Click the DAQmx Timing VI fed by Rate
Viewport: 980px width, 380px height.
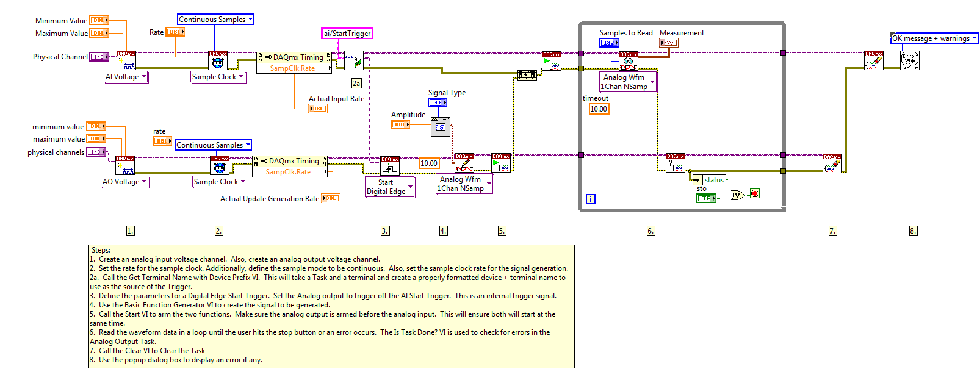point(218,61)
